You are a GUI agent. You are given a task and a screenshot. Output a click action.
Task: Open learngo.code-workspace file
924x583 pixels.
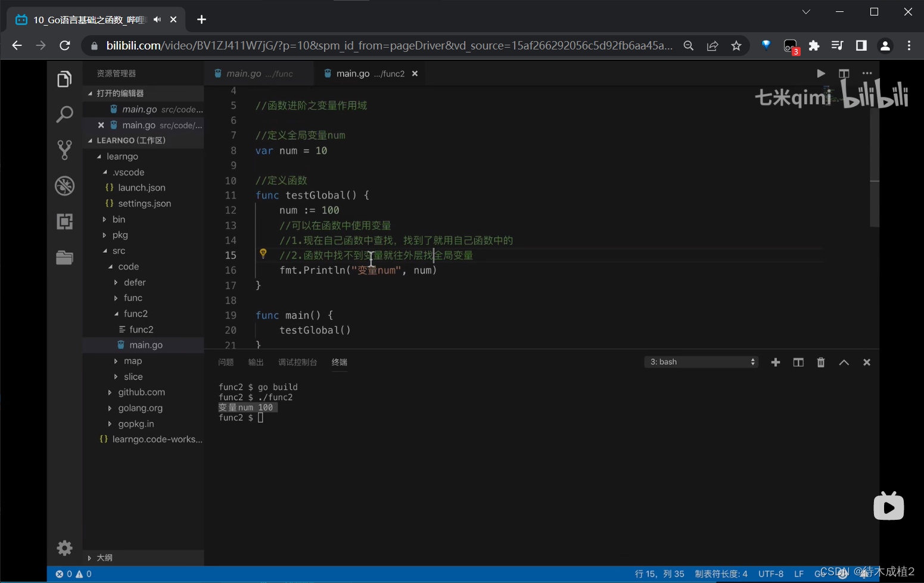click(143, 439)
